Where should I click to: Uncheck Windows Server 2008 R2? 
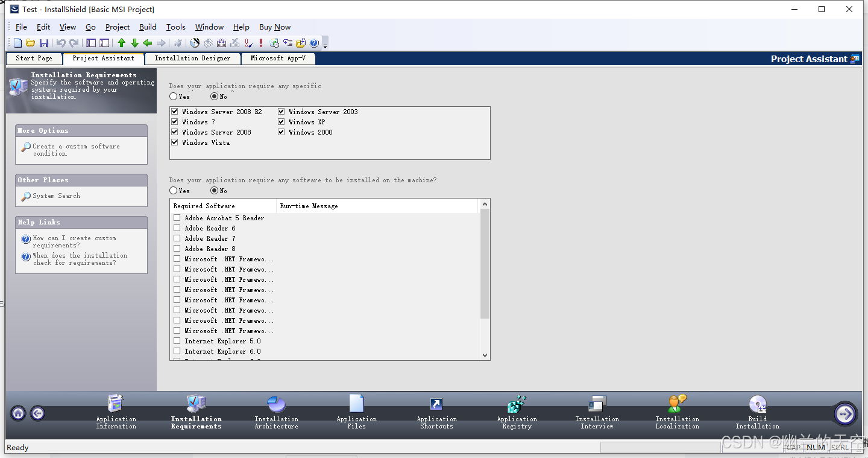coord(175,112)
